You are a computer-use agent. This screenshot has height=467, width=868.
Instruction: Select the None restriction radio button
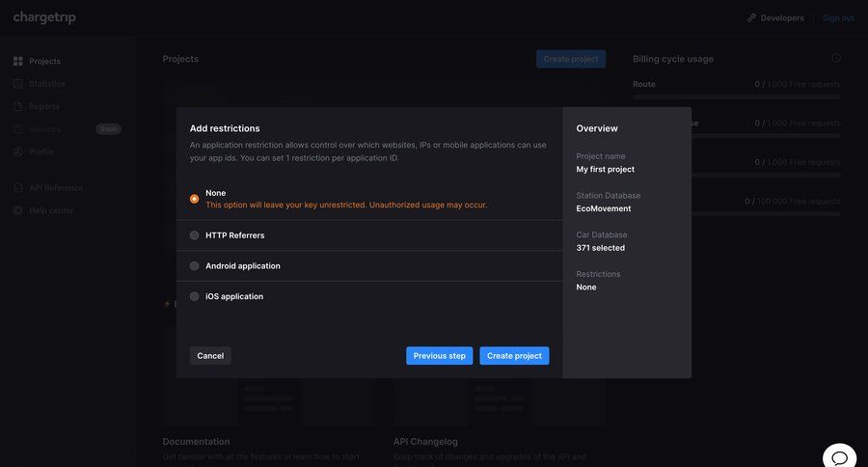[194, 199]
